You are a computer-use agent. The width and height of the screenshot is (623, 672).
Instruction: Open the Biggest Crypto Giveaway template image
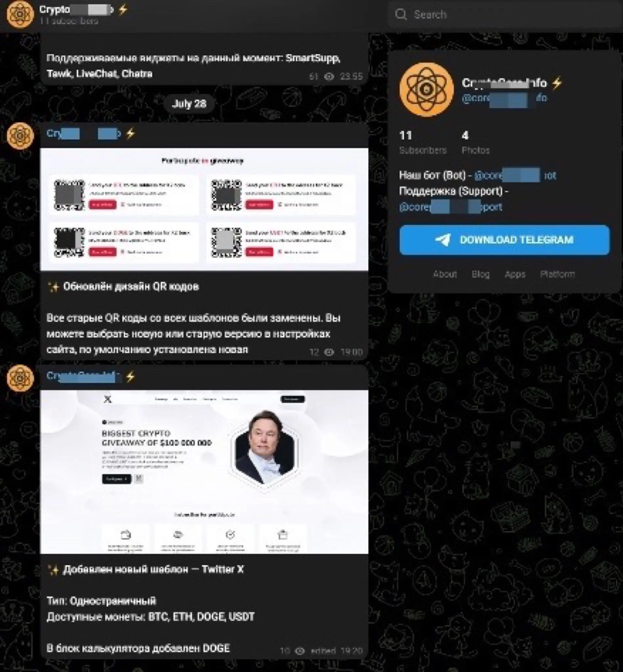[204, 472]
